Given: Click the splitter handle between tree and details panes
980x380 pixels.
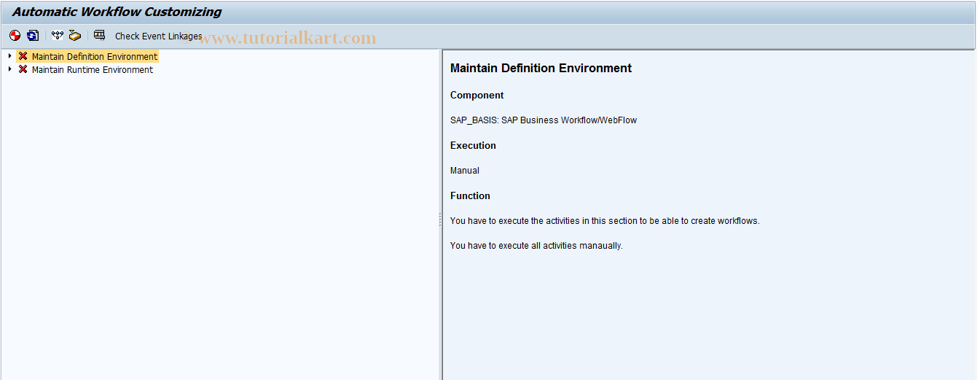Looking at the screenshot, I should click(439, 219).
